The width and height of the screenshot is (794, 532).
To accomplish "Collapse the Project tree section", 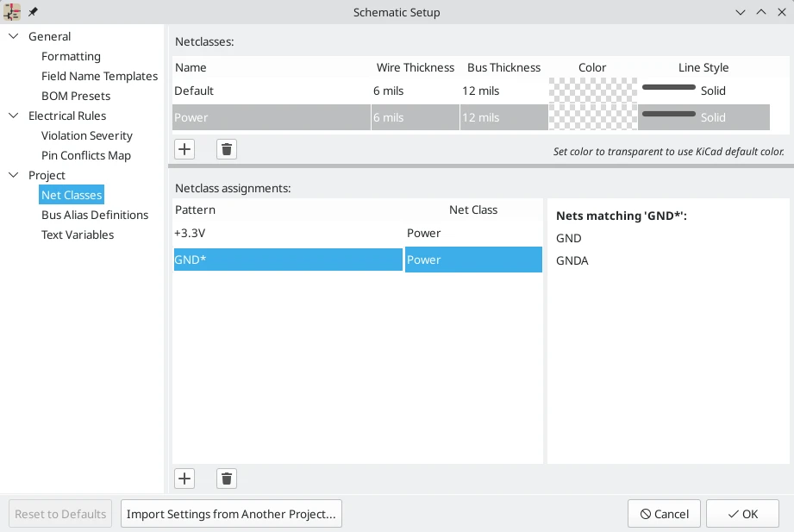I will (14, 175).
